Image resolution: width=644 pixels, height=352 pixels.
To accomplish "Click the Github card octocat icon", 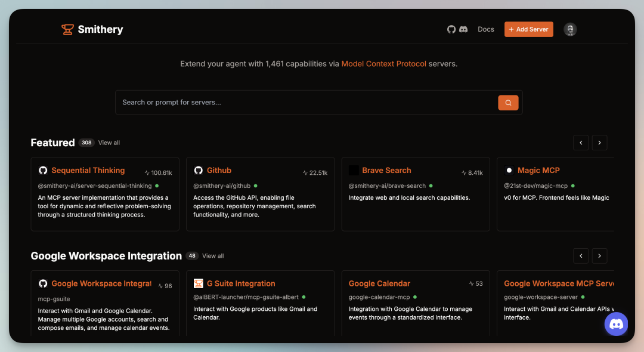I will point(199,171).
